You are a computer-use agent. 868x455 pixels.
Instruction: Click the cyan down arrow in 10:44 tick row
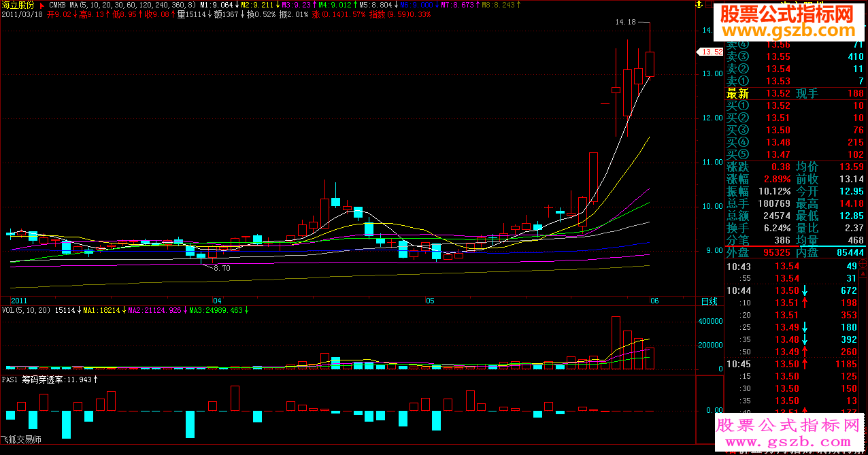(x=804, y=290)
